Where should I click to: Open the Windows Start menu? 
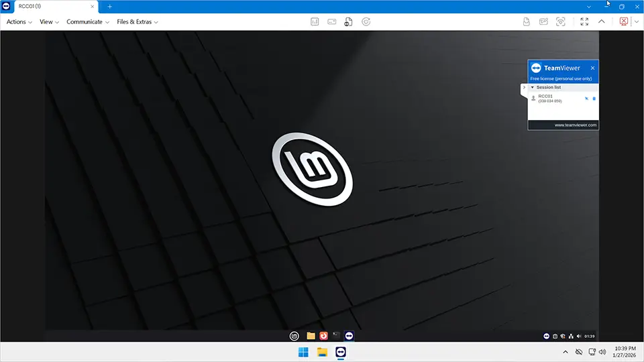coord(303,352)
